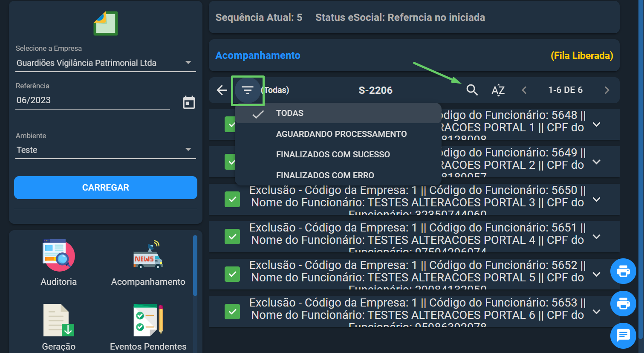644x353 pixels.
Task: Go to previous page chevron
Action: click(524, 90)
